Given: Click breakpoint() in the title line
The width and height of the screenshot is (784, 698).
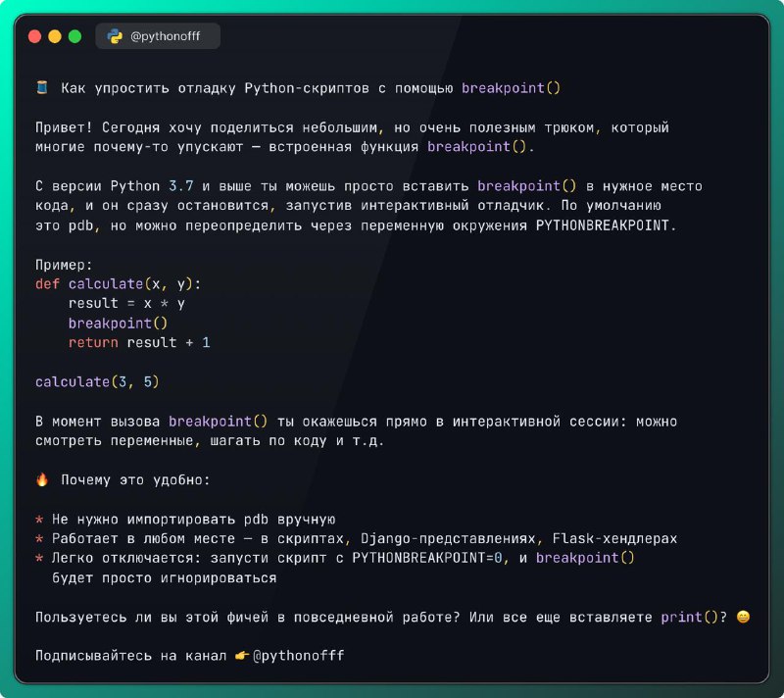Looking at the screenshot, I should (511, 88).
